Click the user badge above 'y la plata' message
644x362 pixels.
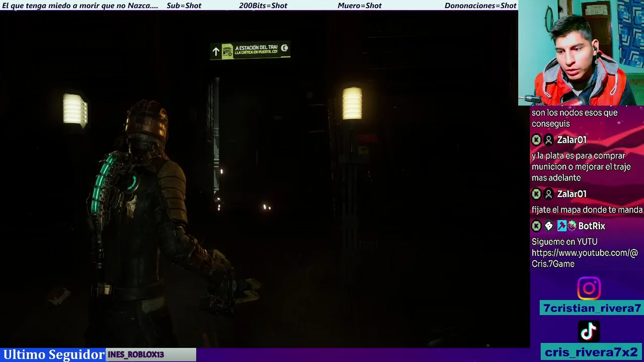coord(549,140)
